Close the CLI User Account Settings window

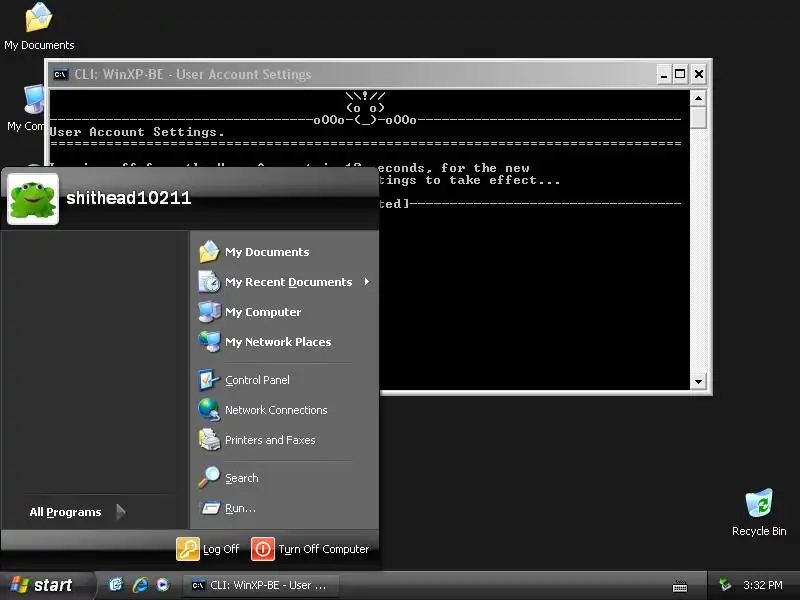click(x=698, y=74)
